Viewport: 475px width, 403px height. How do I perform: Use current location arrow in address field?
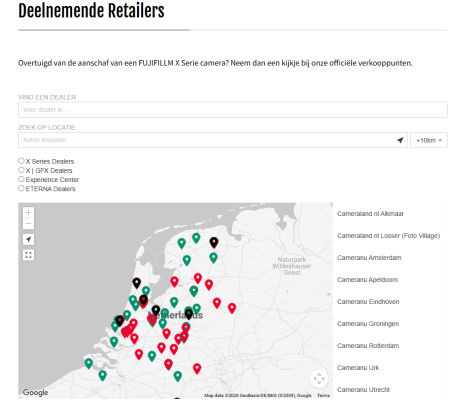(x=400, y=140)
